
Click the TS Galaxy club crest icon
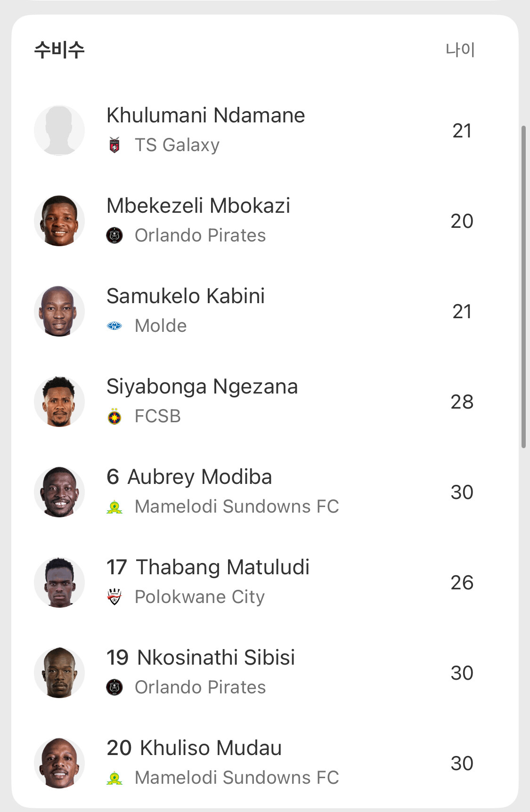click(114, 145)
